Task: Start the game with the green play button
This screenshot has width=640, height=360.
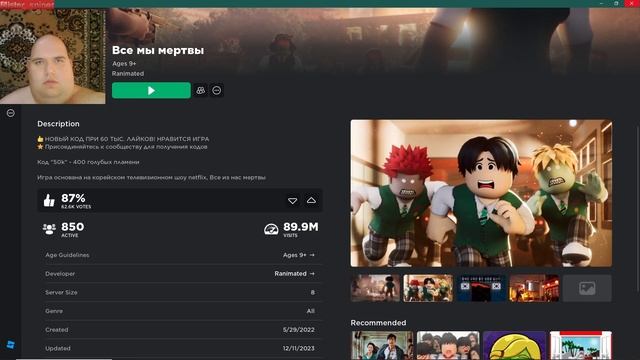Action: (x=151, y=90)
